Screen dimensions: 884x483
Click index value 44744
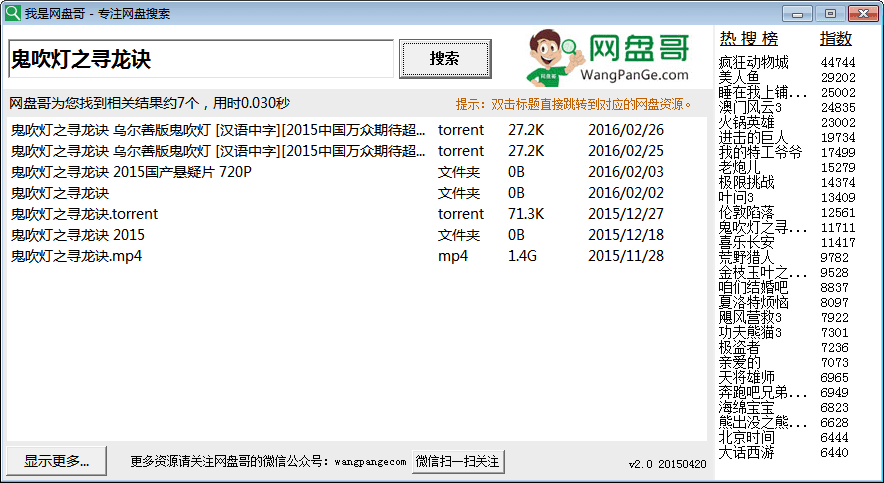(838, 62)
